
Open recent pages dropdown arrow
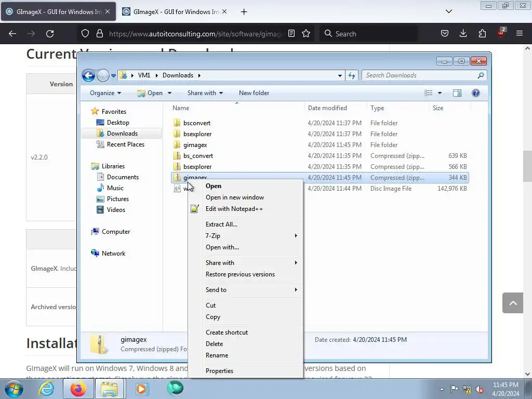click(113, 75)
